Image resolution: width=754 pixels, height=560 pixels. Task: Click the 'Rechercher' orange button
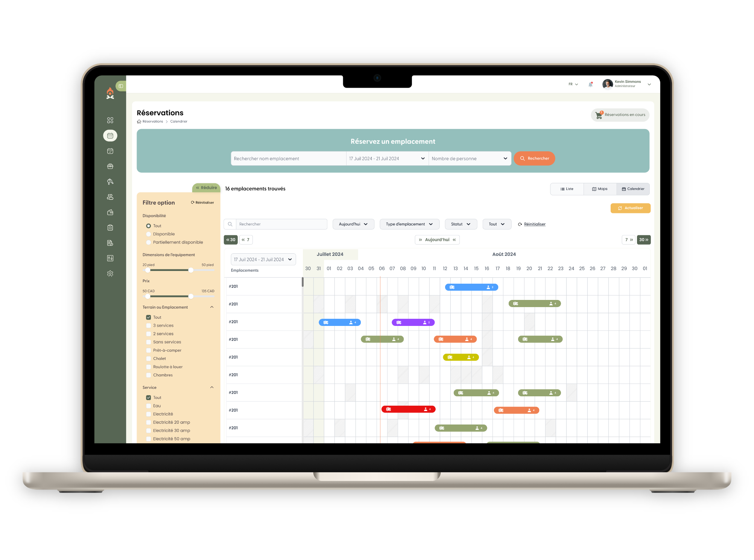(x=535, y=158)
